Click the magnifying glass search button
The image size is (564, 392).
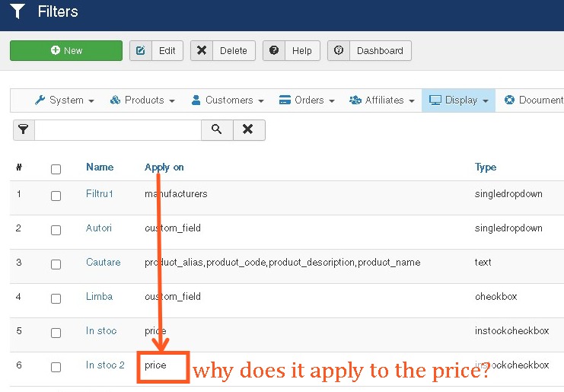click(x=217, y=130)
